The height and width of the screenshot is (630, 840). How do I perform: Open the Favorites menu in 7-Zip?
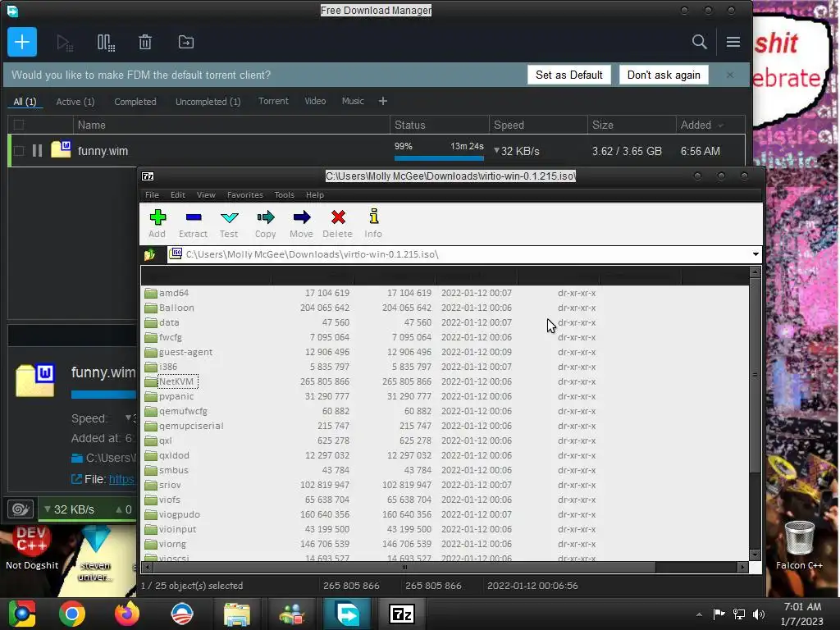(244, 195)
